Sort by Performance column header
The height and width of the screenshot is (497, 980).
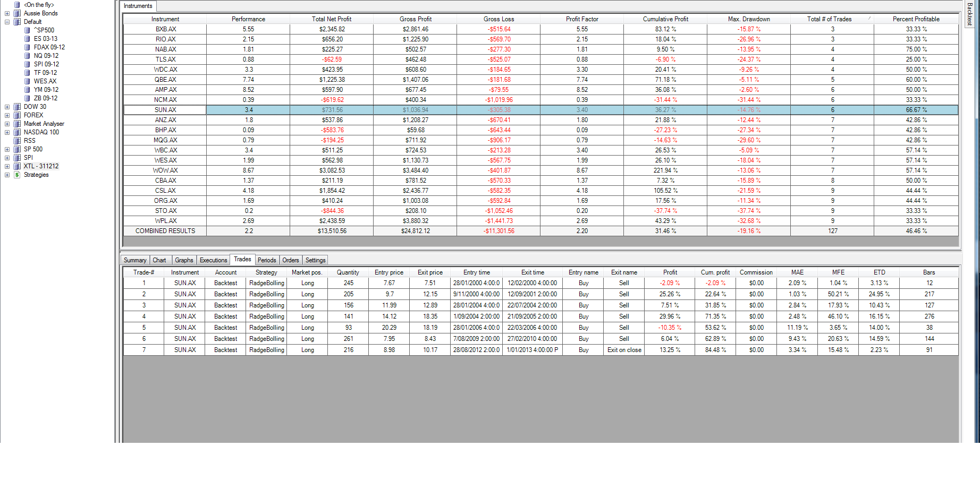click(x=248, y=19)
